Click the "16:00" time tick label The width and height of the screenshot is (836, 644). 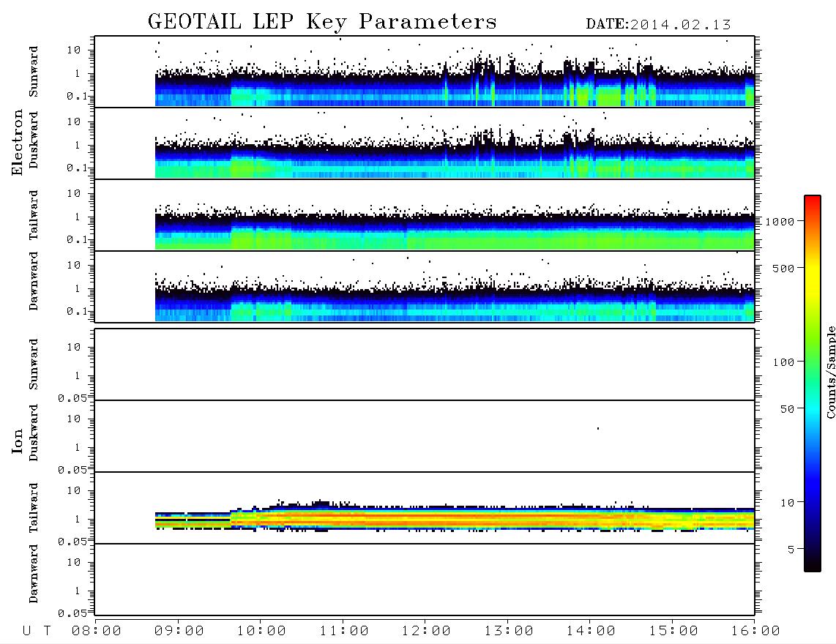[755, 632]
